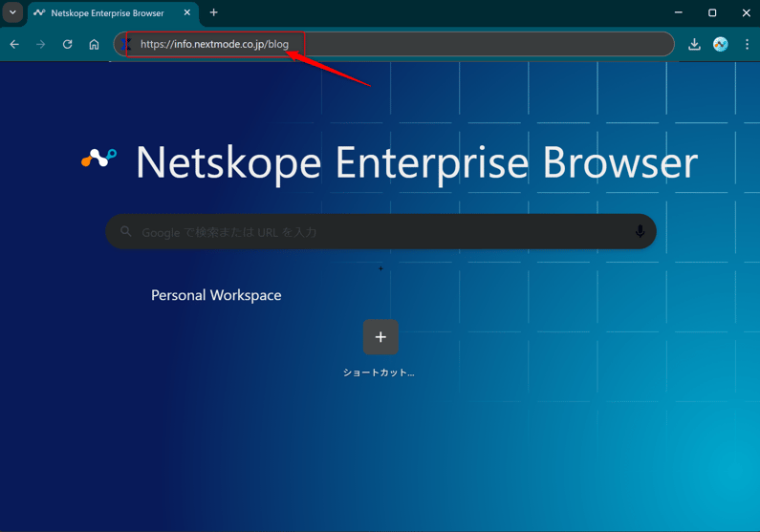Go back with the back arrow
Screen dimensions: 760x532
[14, 44]
